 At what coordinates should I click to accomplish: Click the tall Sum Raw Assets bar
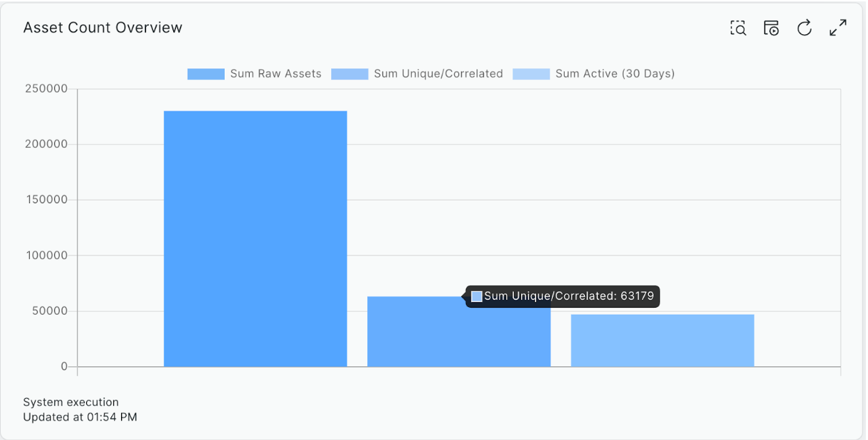tap(255, 238)
